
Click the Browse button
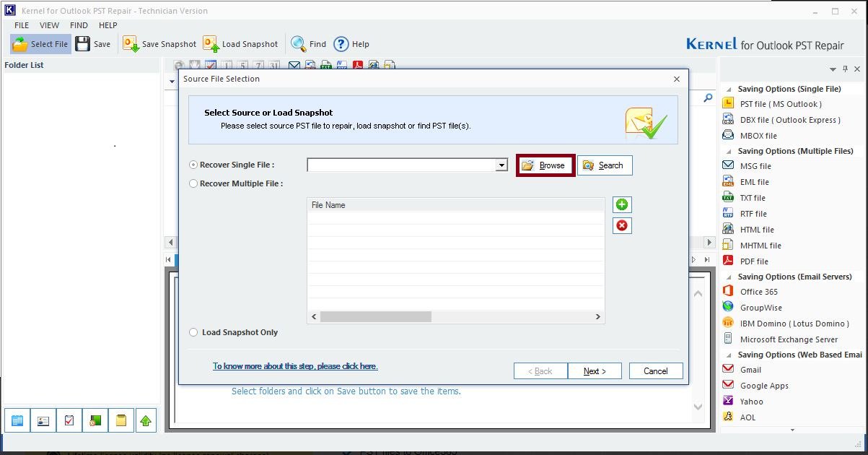tap(545, 165)
